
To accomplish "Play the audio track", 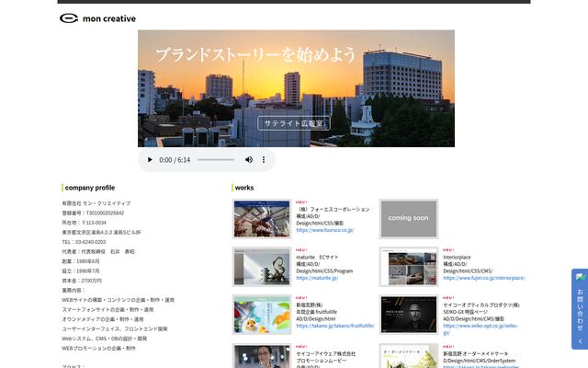I will coord(150,159).
